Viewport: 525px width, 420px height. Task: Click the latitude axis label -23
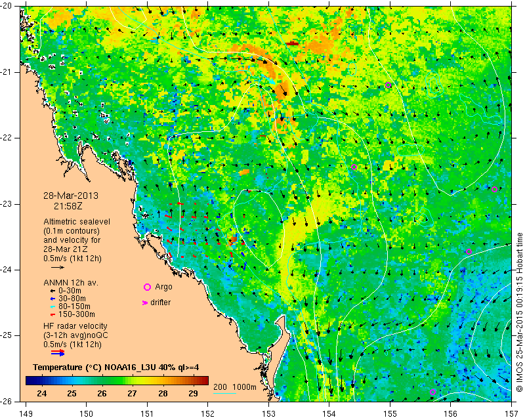tap(7, 203)
